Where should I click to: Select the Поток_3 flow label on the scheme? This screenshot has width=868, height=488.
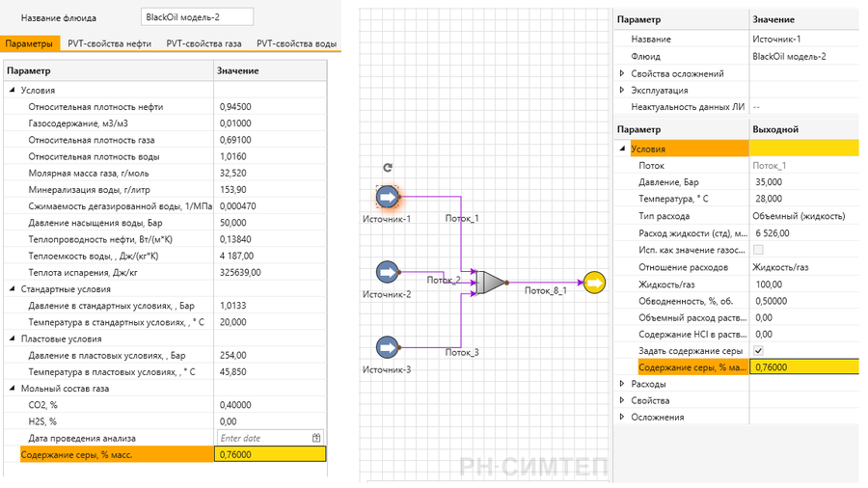pos(462,352)
